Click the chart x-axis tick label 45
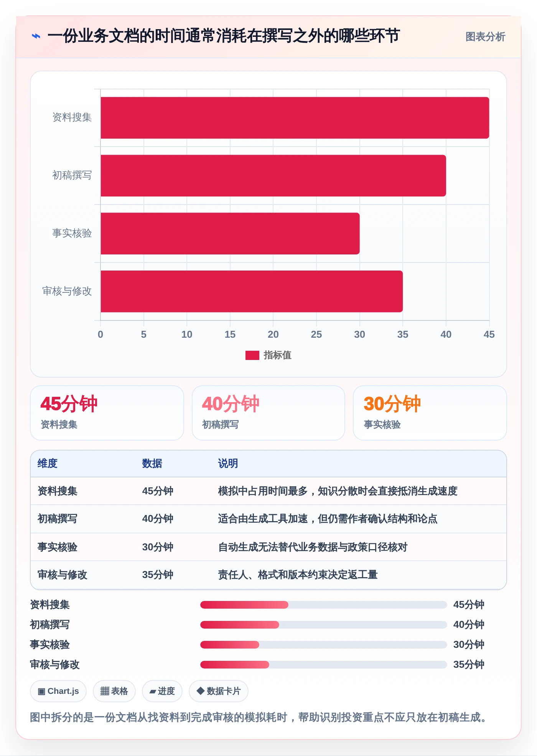The image size is (537, 756). click(489, 335)
